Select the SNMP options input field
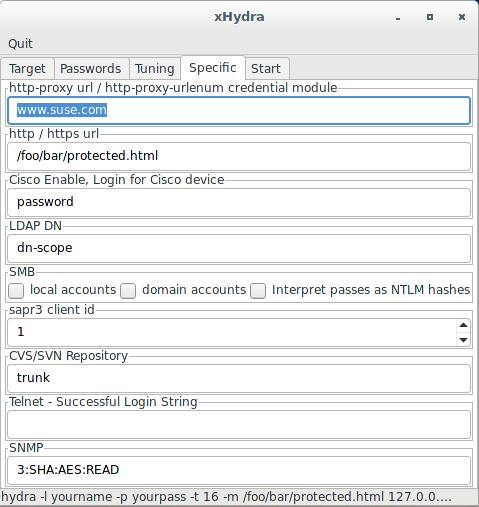 [239, 470]
